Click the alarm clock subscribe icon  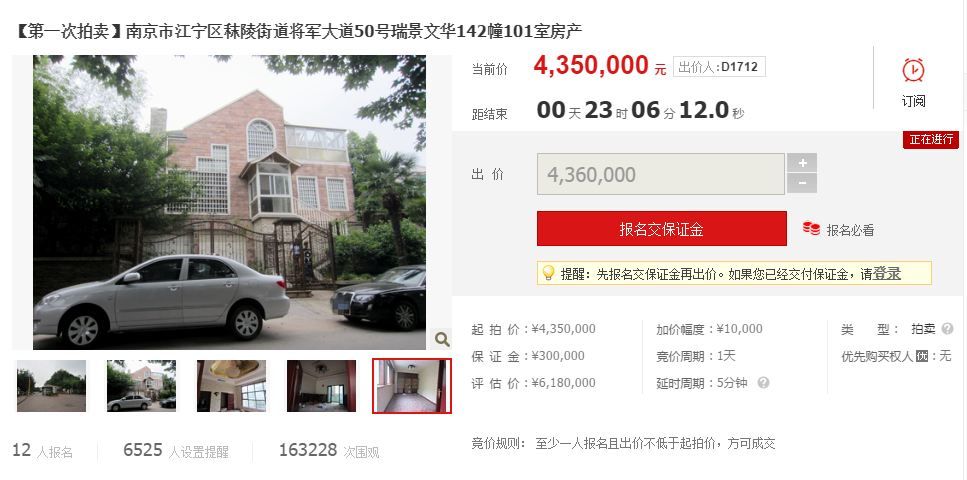pos(913,70)
